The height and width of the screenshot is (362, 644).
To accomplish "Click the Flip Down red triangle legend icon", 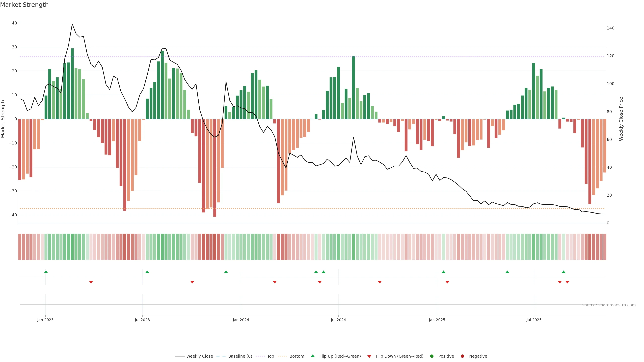I will coord(369,356).
